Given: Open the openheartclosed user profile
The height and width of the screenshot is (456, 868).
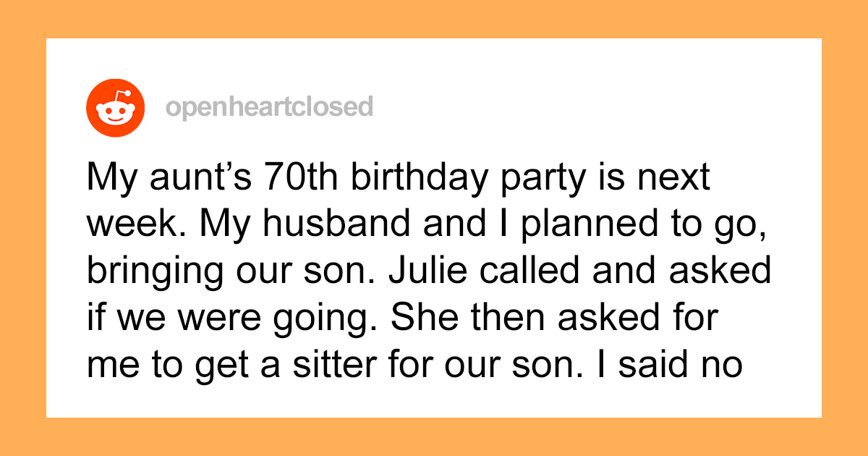Looking at the screenshot, I should click(x=269, y=107).
